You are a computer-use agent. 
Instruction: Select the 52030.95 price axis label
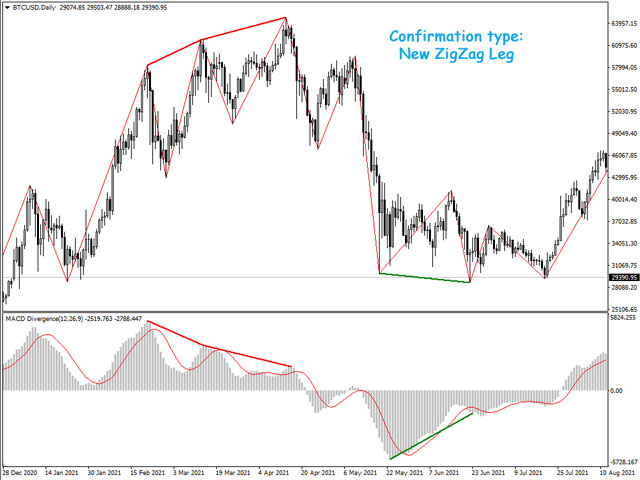point(624,111)
